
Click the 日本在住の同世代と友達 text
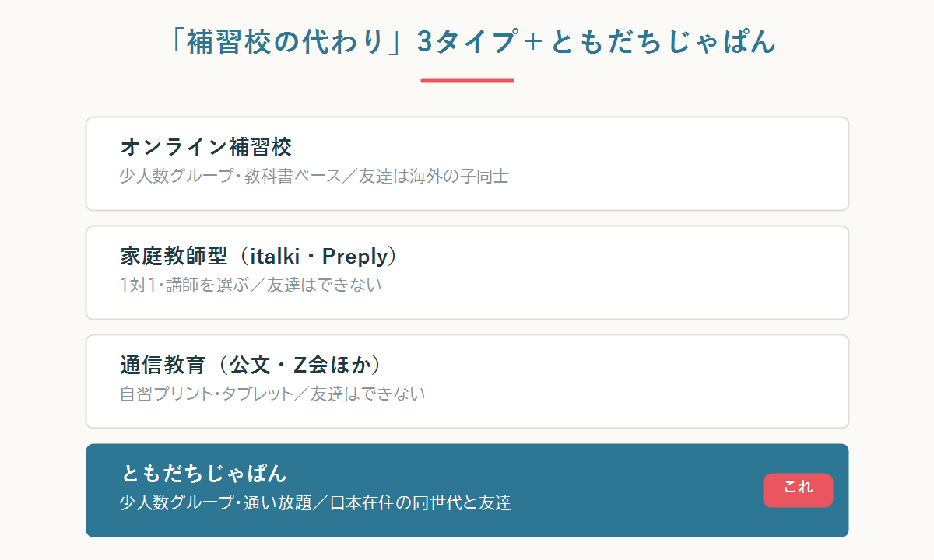click(x=420, y=503)
